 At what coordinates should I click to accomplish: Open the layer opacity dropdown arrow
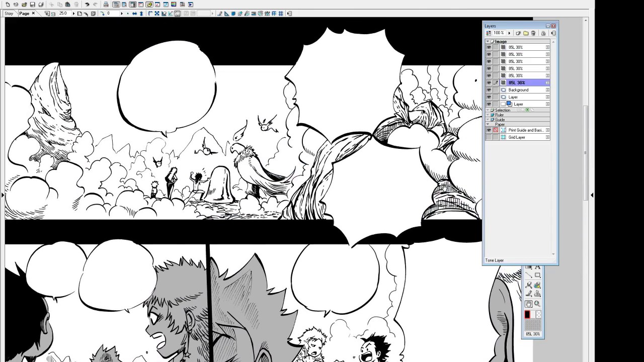(x=509, y=33)
